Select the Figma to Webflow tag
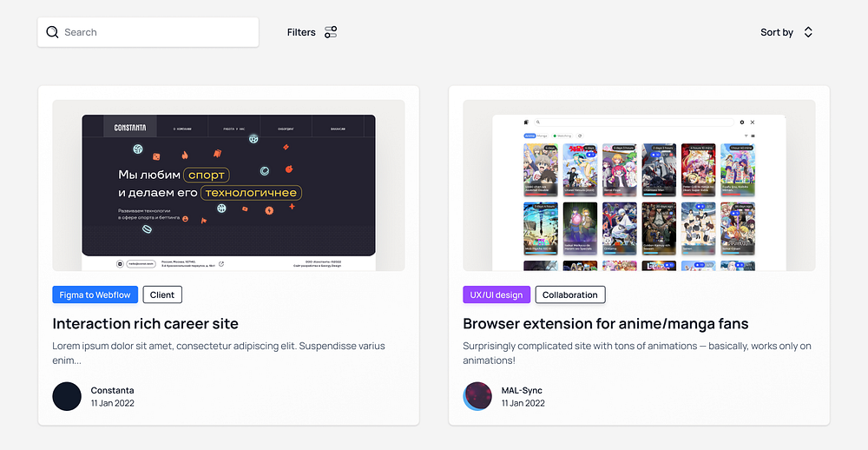 coord(95,294)
